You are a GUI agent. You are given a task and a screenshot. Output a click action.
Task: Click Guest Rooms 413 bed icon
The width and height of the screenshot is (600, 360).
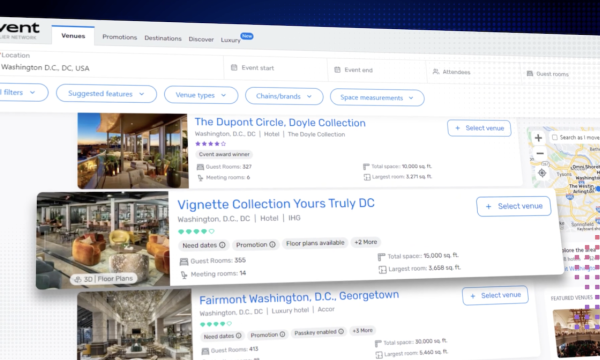205,351
